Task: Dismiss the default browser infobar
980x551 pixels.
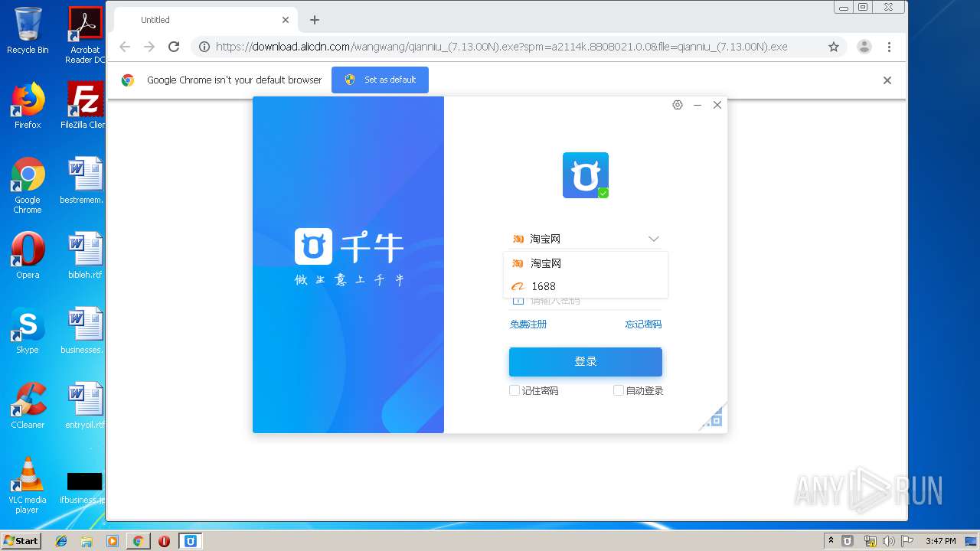Action: click(887, 80)
